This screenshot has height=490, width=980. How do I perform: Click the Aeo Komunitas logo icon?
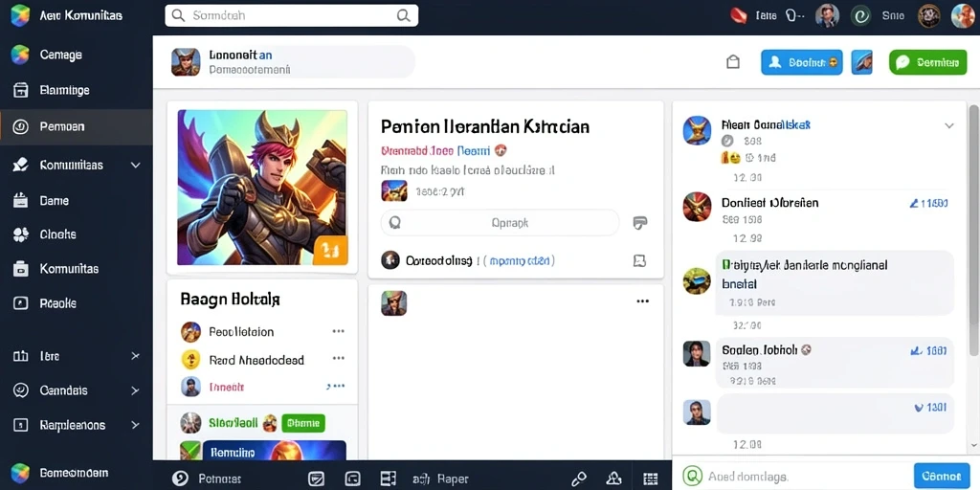[20, 15]
